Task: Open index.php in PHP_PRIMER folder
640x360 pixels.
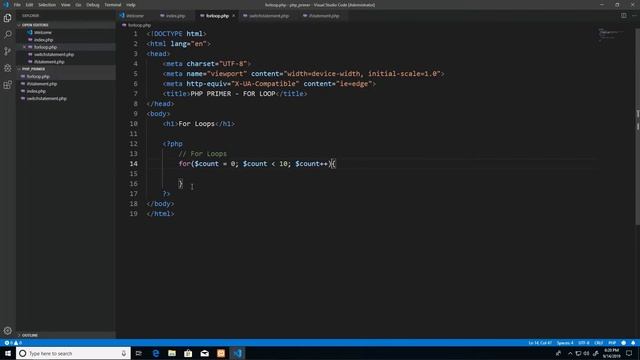Action: pyautogui.click(x=36, y=91)
